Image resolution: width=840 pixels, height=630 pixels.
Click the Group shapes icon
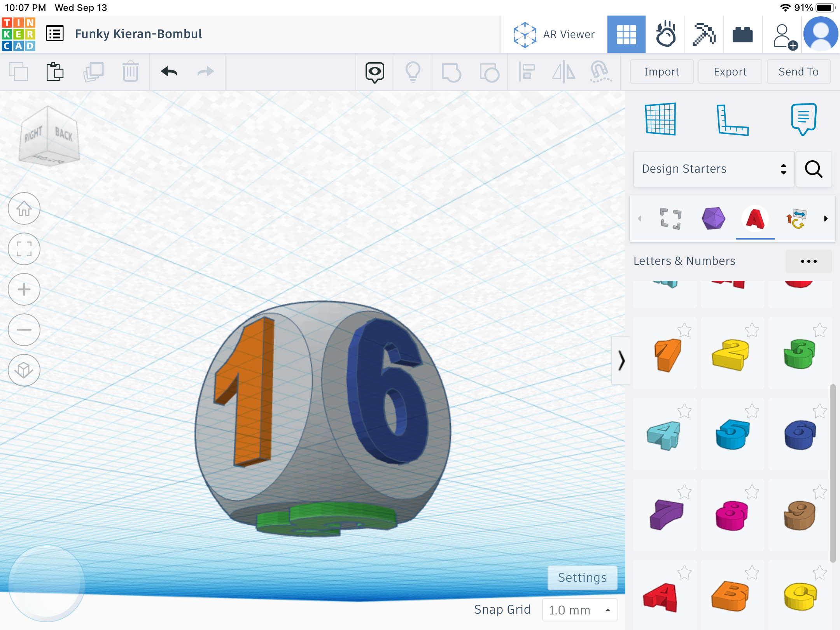[451, 72]
